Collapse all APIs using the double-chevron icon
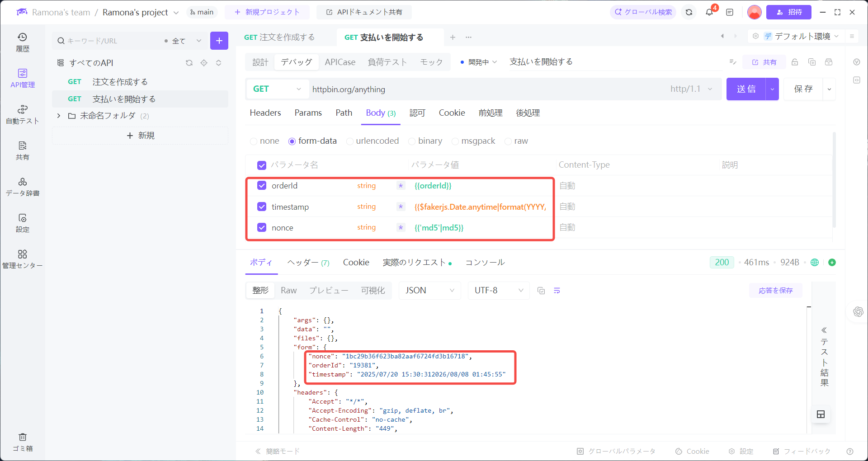Image resolution: width=868 pixels, height=461 pixels. coord(219,63)
